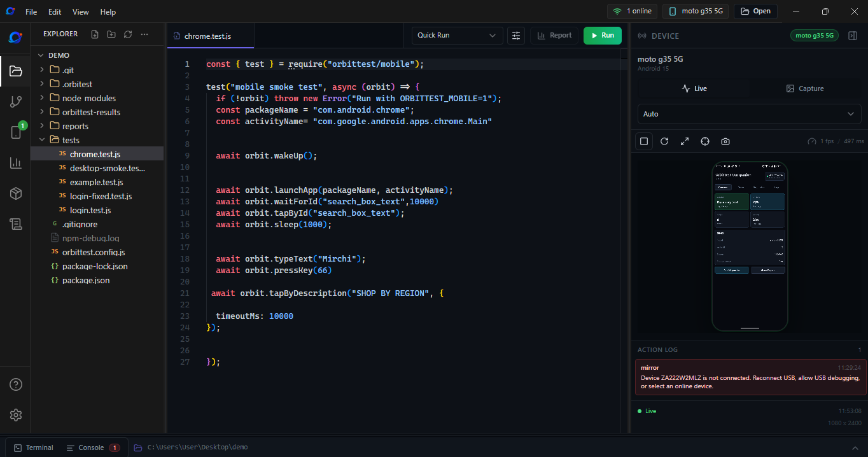
Task: Place cursor on code line 18
Action: 412,259
